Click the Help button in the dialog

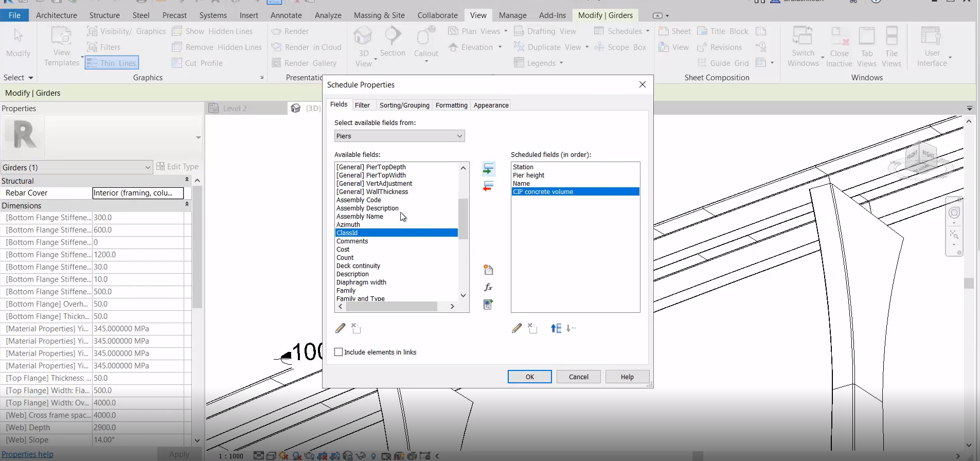pyautogui.click(x=627, y=377)
